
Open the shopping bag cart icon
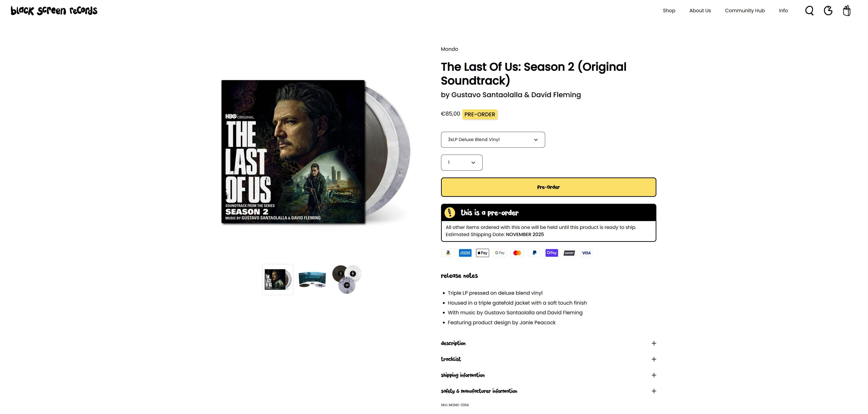[847, 11]
